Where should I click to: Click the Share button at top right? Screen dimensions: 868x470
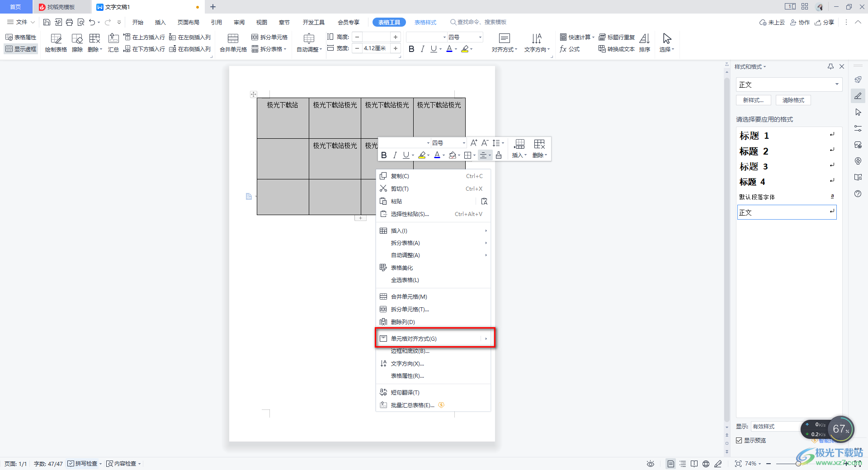click(825, 22)
